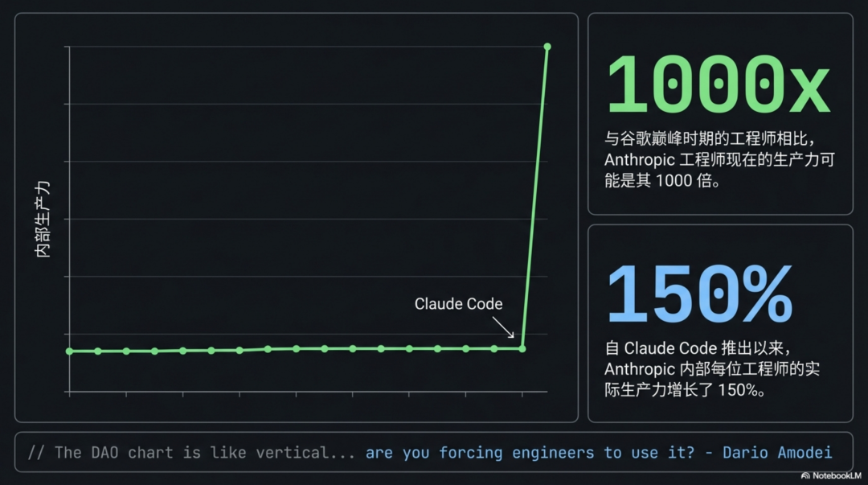Click the blue "150%" headline
The height and width of the screenshot is (485, 868).
[700, 294]
